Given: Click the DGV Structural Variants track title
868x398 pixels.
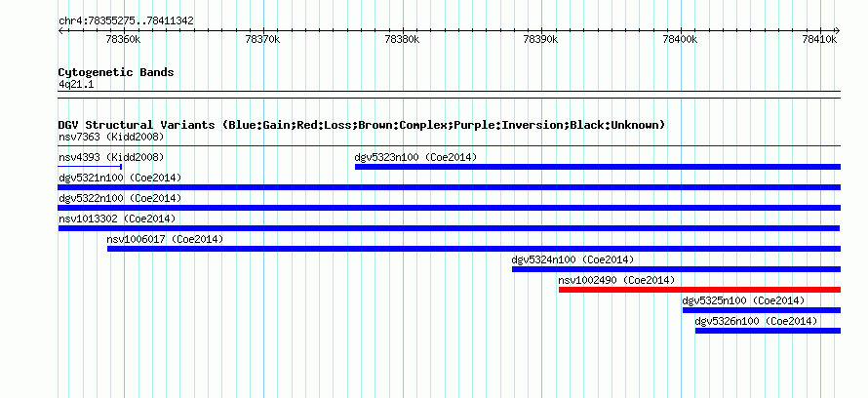Looking at the screenshot, I should pos(362,125).
